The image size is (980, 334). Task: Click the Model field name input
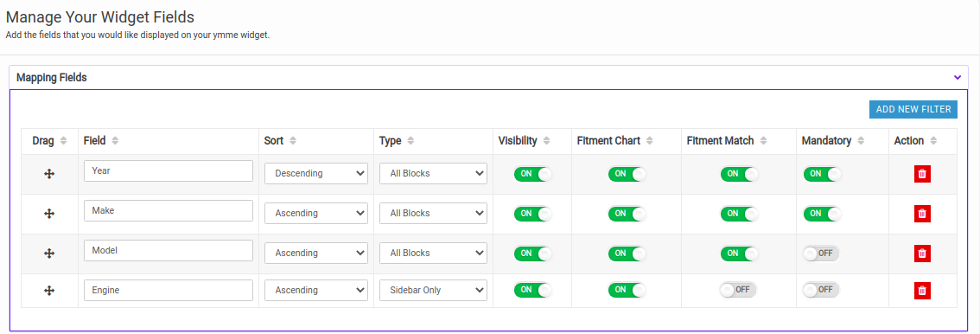point(169,250)
